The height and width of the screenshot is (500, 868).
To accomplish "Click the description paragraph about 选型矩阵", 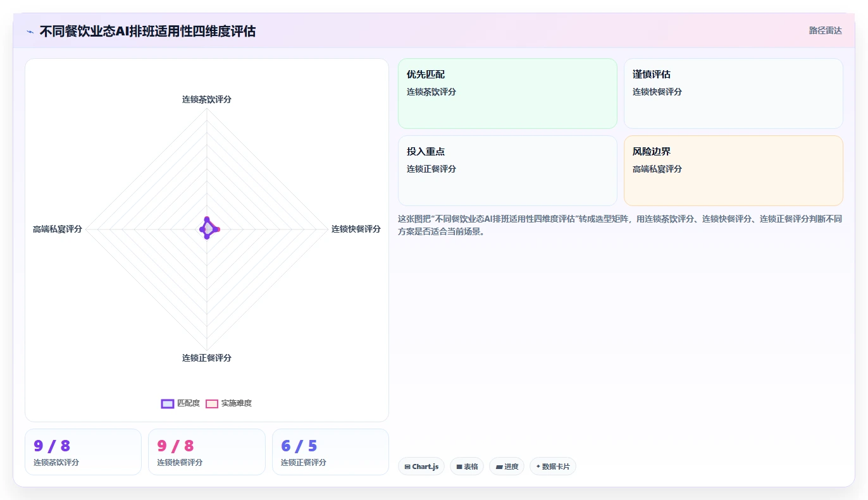I will click(620, 225).
